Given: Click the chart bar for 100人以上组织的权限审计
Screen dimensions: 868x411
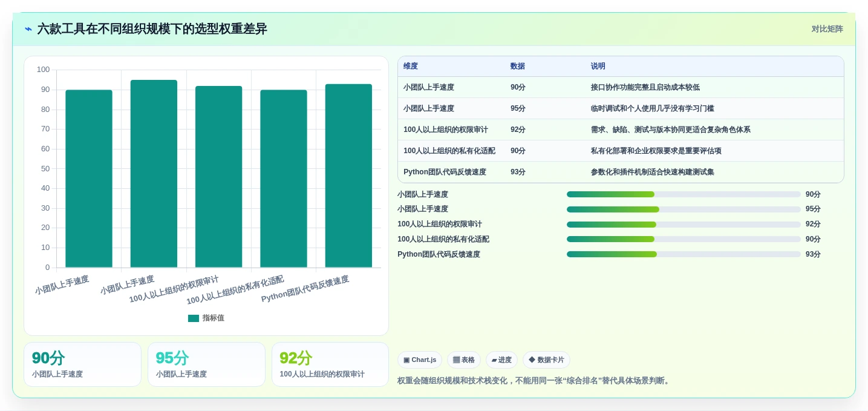Looking at the screenshot, I should coord(218,177).
